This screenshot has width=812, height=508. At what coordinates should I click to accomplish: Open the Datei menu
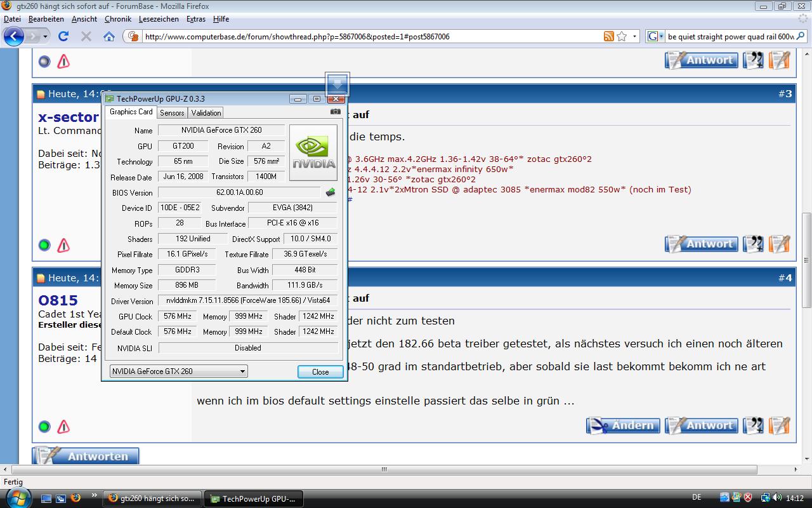[13, 19]
